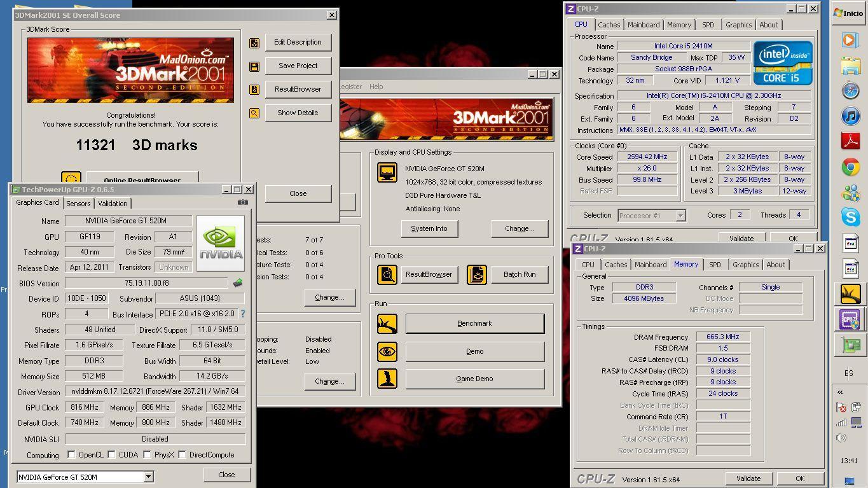This screenshot has height=488, width=868.
Task: Click the Edit Description icon in 3DMark score window
Action: coord(254,43)
